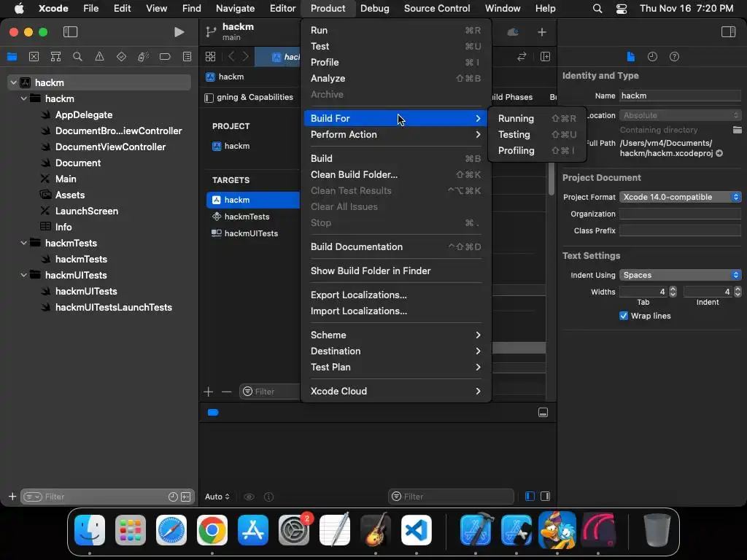The width and height of the screenshot is (747, 560).
Task: Click the editor vertical scrollbar
Action: [551, 179]
